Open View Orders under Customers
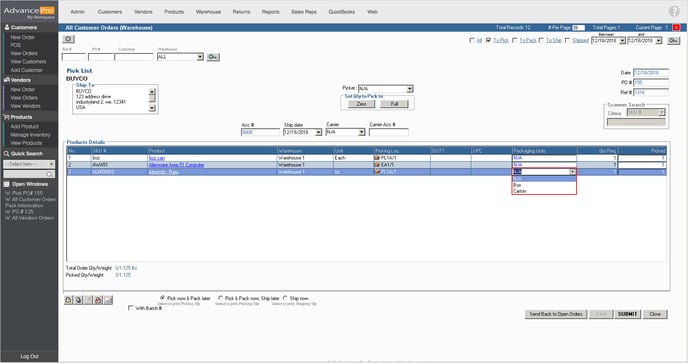The height and width of the screenshot is (363, 688). (24, 53)
